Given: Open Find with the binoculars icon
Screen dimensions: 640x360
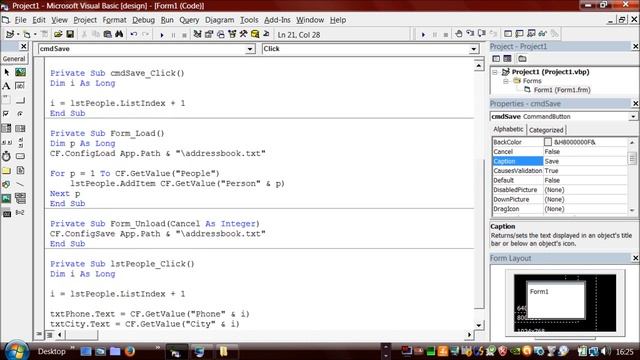Looking at the screenshot, I should (119, 35).
